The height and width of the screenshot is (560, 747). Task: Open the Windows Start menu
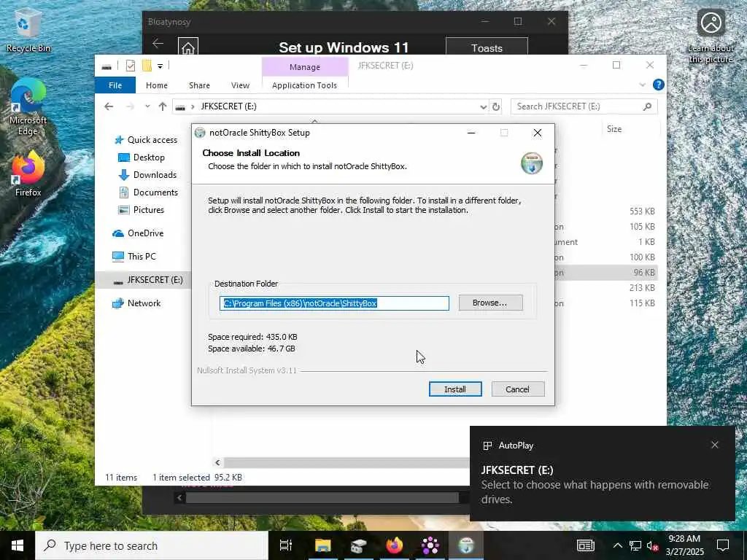[18, 545]
